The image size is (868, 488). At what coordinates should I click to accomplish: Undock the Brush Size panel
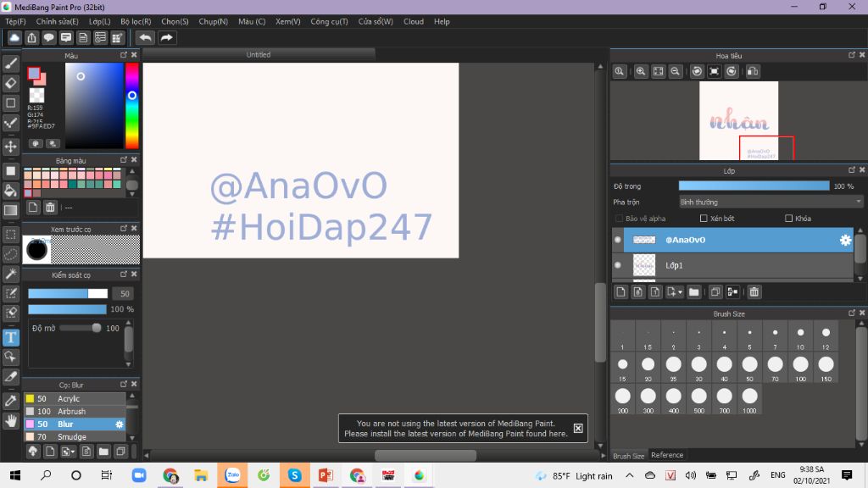(851, 313)
